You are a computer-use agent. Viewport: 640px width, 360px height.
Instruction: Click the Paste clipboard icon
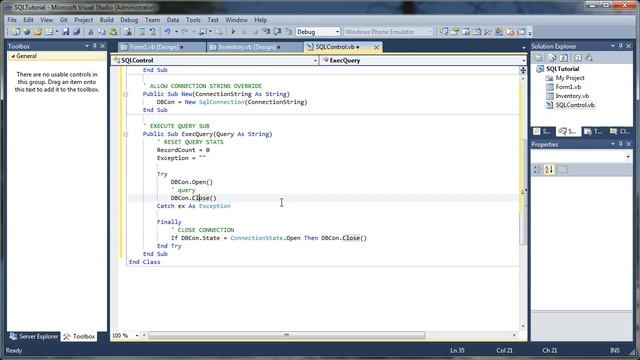(113, 32)
